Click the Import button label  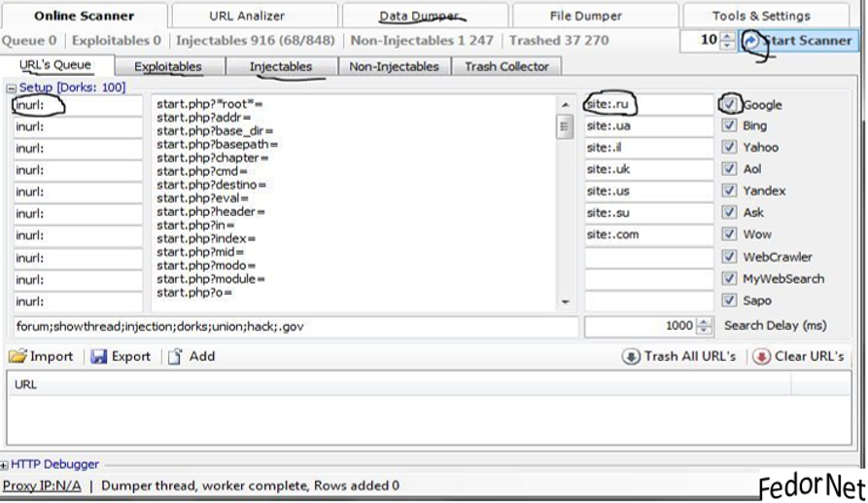click(52, 356)
